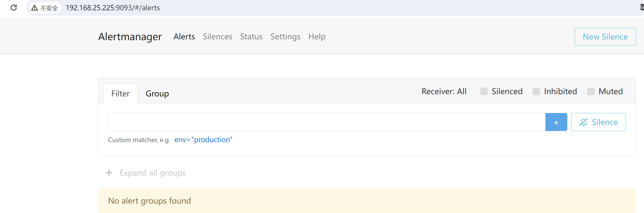Toggle the Inhibited checkbox
The height and width of the screenshot is (213, 644).
pyautogui.click(x=536, y=91)
